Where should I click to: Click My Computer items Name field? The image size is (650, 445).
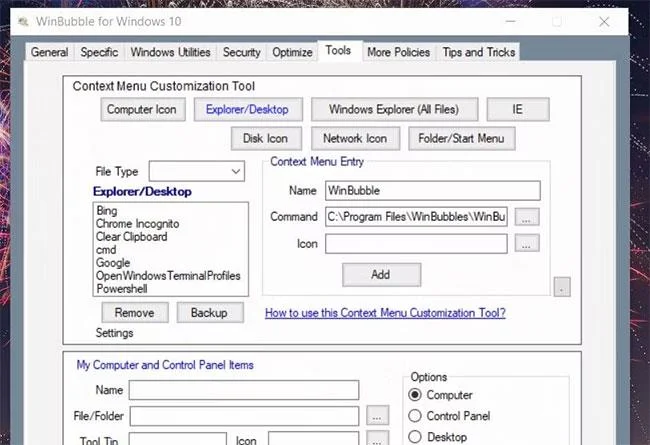pyautogui.click(x=244, y=390)
